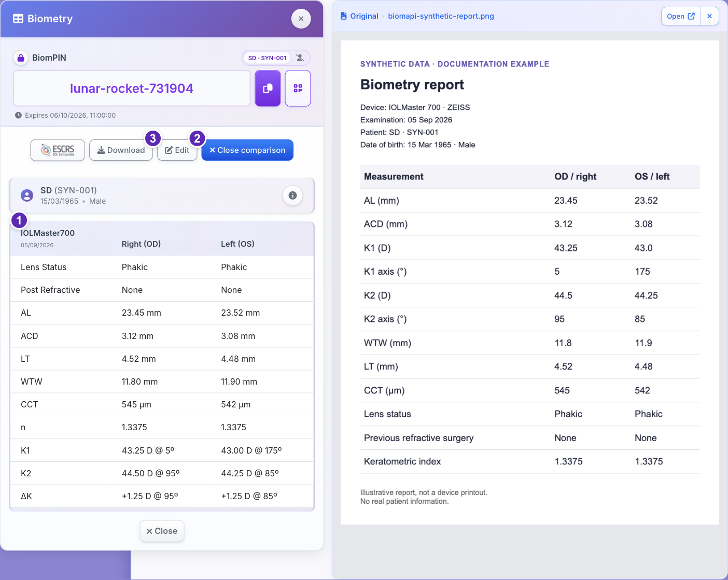Copy the BiomPIN to clipboard
This screenshot has height=580, width=728.
pos(268,88)
